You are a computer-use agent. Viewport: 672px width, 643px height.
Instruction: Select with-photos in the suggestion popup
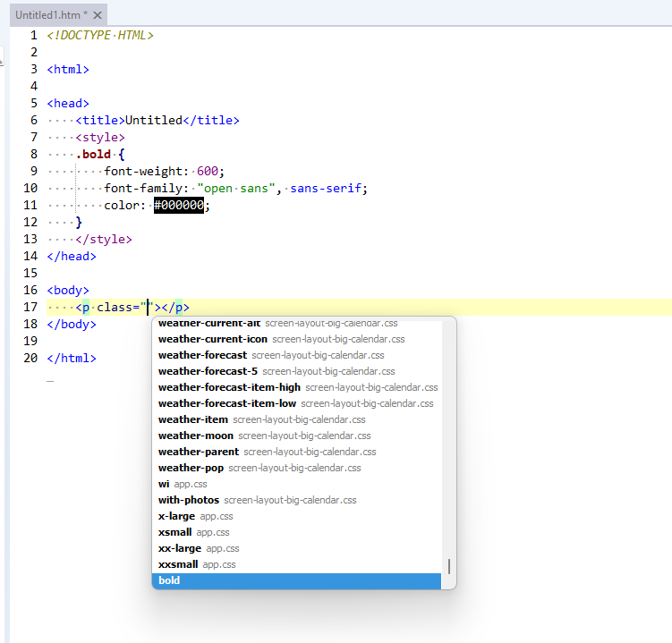[x=189, y=500]
